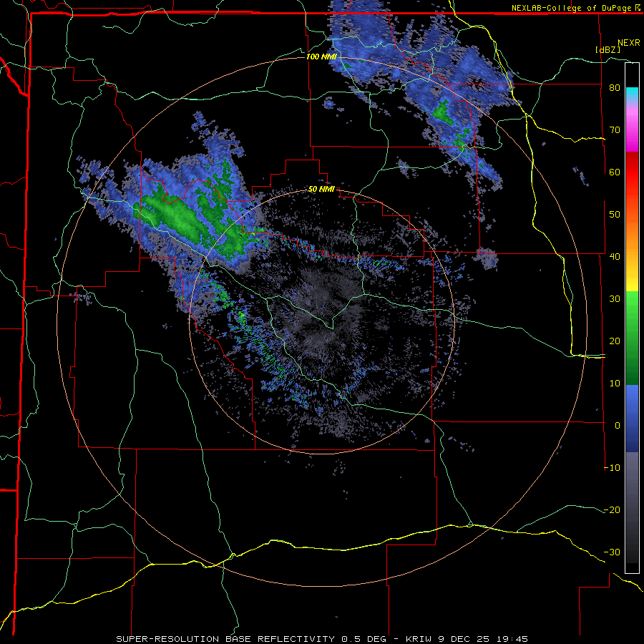
Task: Click the -20 value on the dBZ scale
Action: [x=612, y=509]
